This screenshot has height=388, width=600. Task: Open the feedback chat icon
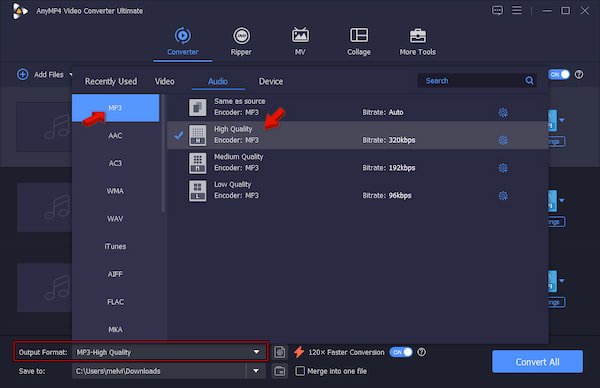(497, 10)
